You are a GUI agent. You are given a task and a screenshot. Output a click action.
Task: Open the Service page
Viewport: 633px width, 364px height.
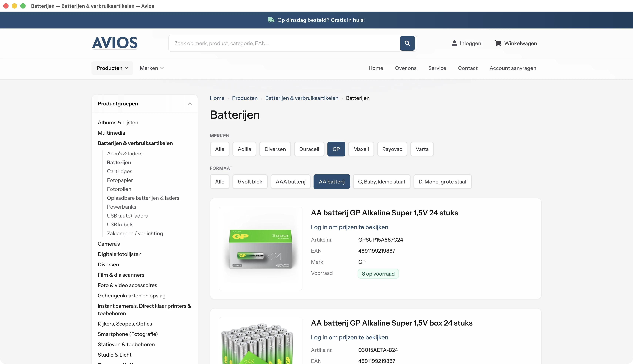tap(437, 68)
